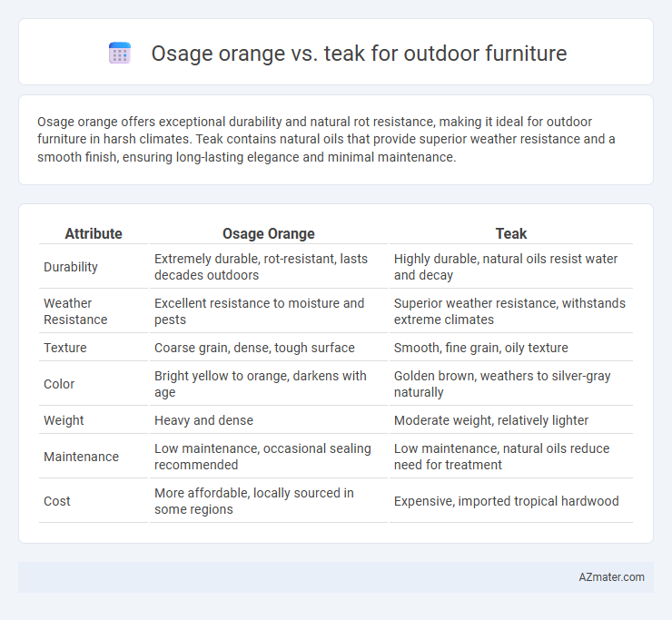
Task: Select the 'Osage Orange' column header
Action: coord(268,233)
